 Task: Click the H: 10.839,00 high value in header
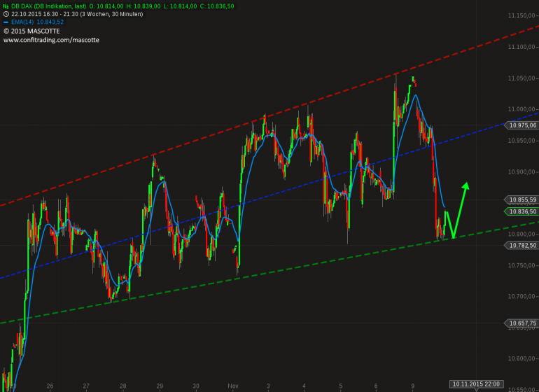(x=143, y=6)
